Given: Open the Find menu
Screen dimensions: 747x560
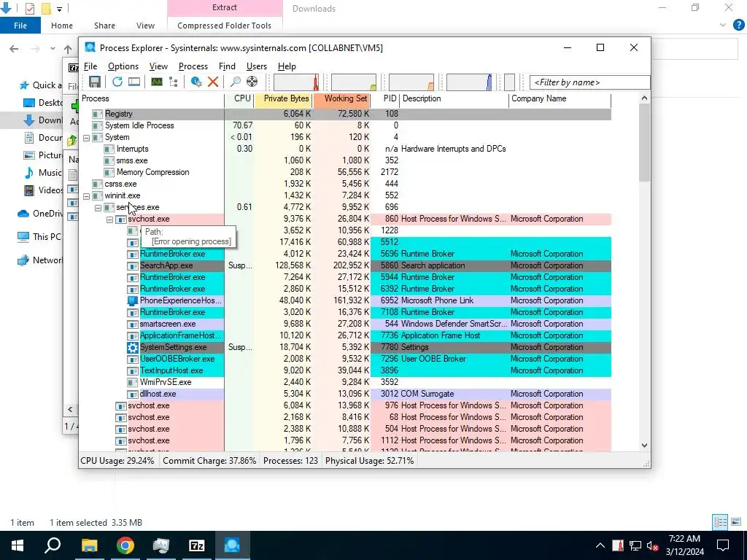Looking at the screenshot, I should (x=227, y=66).
